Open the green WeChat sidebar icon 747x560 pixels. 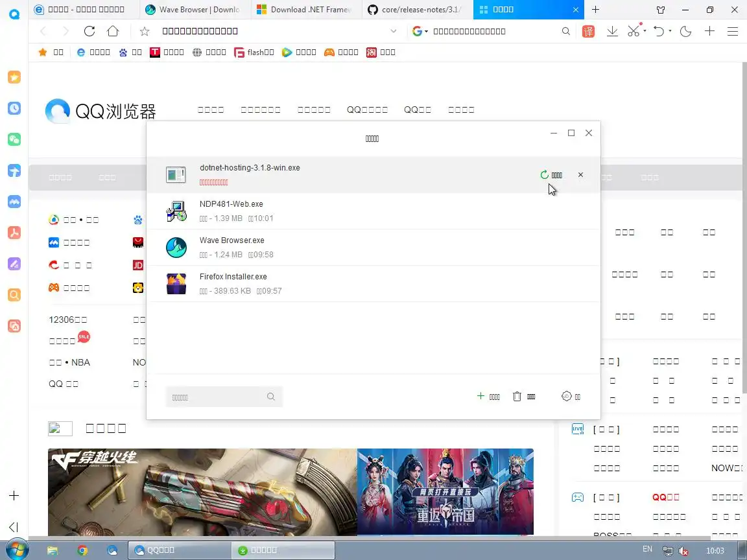pyautogui.click(x=14, y=139)
